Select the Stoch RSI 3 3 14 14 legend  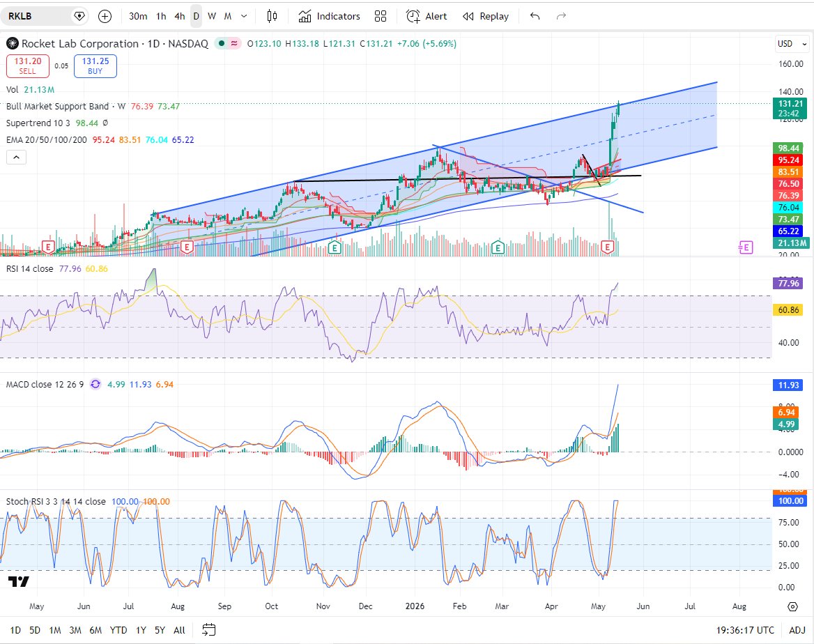(x=56, y=501)
